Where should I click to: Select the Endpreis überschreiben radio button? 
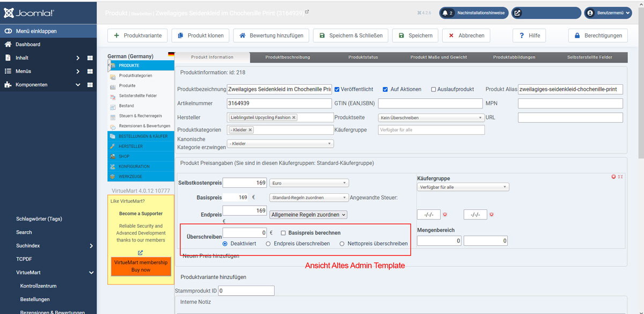coord(268,244)
